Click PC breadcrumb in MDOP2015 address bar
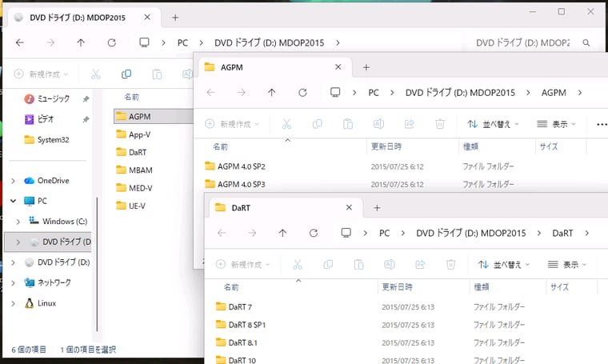Image resolution: width=608 pixels, height=364 pixels. (182, 42)
